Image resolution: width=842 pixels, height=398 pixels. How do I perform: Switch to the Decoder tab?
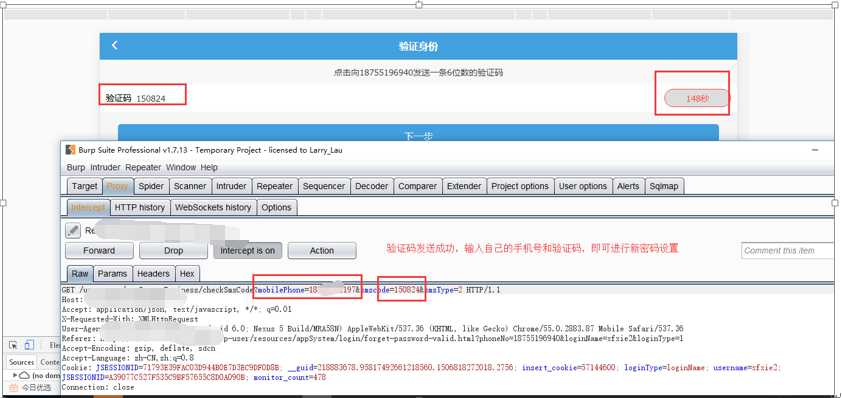pyautogui.click(x=372, y=186)
